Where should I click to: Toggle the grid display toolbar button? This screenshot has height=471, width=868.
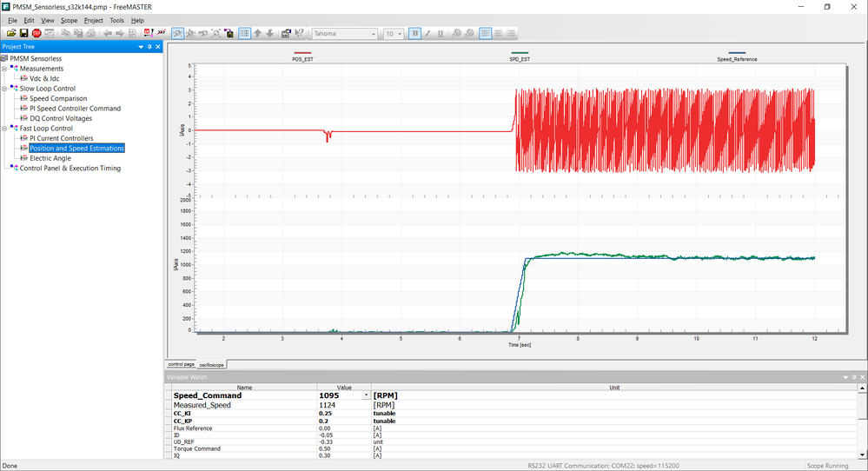coord(245,34)
